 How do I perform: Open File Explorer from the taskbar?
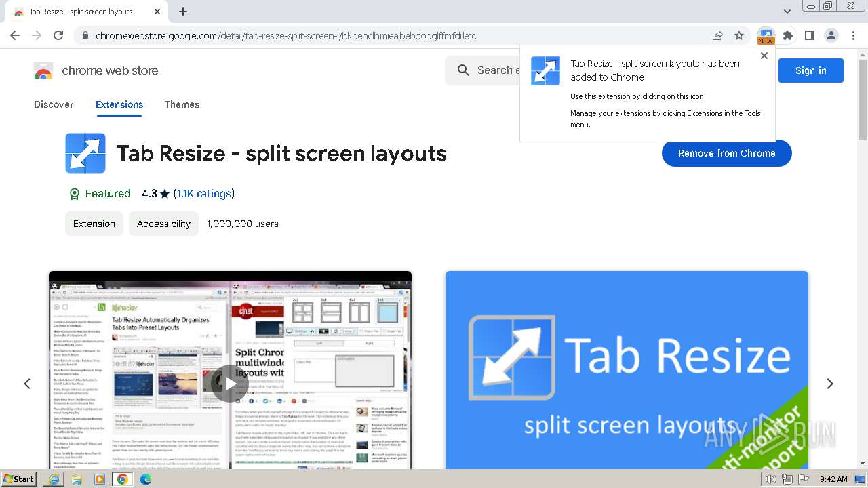(77, 479)
